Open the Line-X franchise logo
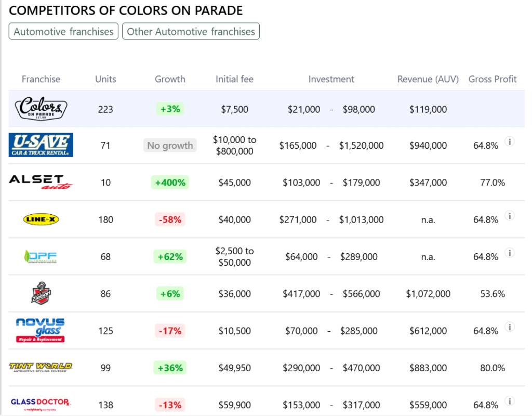 point(41,219)
